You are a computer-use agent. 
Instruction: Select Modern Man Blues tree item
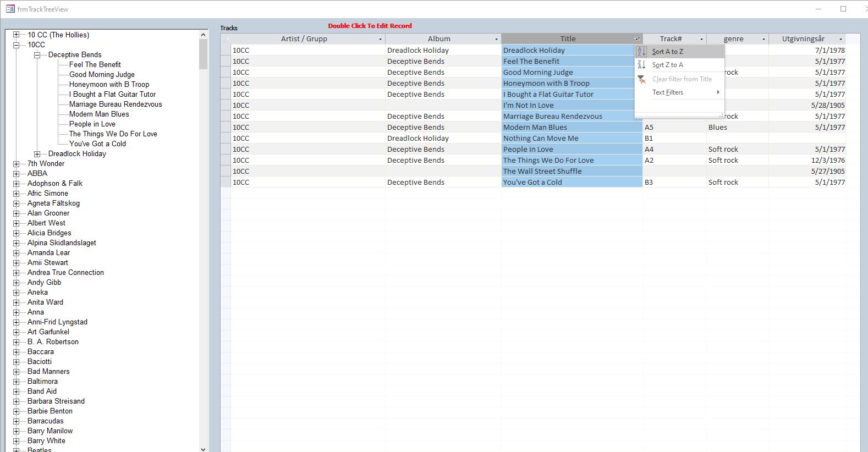(99, 114)
